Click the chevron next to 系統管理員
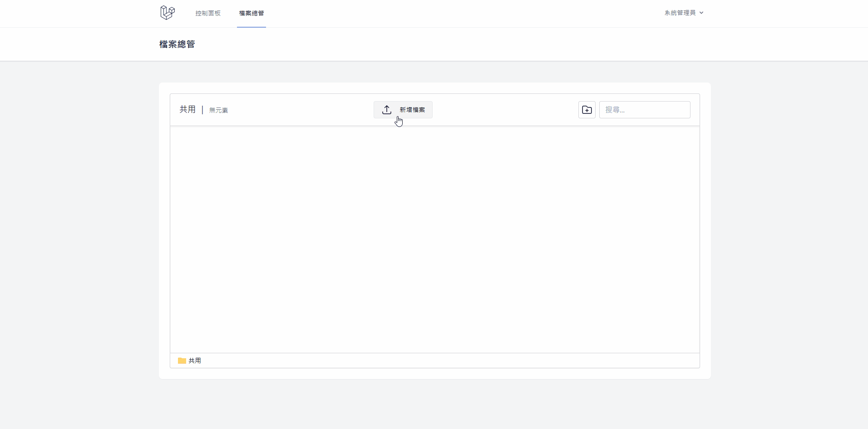This screenshot has height=429, width=868. [701, 13]
